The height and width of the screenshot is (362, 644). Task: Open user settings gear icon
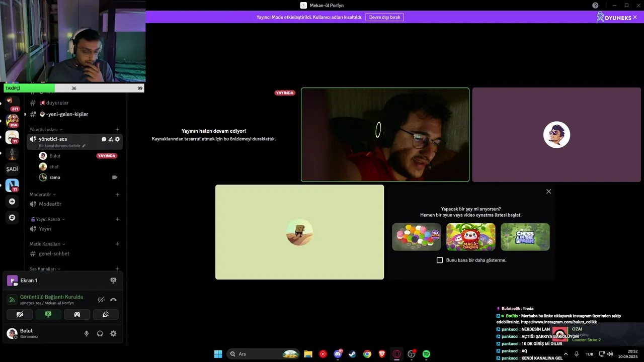(x=113, y=333)
